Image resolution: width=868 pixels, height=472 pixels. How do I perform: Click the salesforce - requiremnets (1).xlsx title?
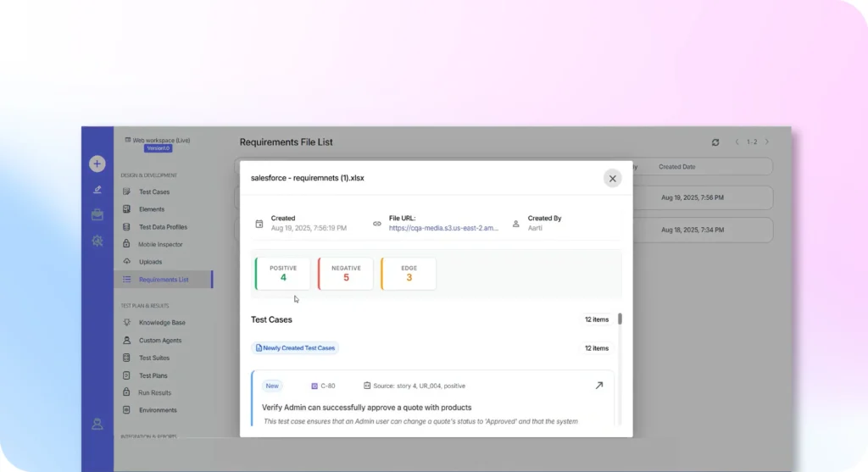tap(307, 178)
